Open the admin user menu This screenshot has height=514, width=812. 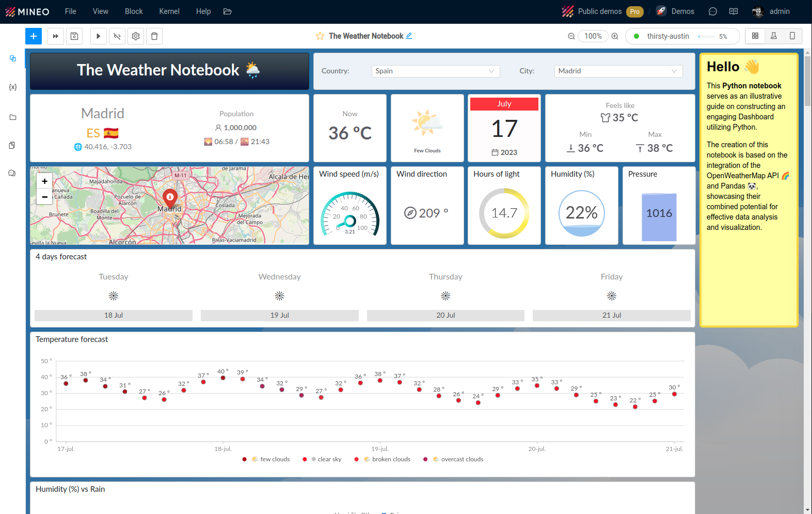coord(772,11)
